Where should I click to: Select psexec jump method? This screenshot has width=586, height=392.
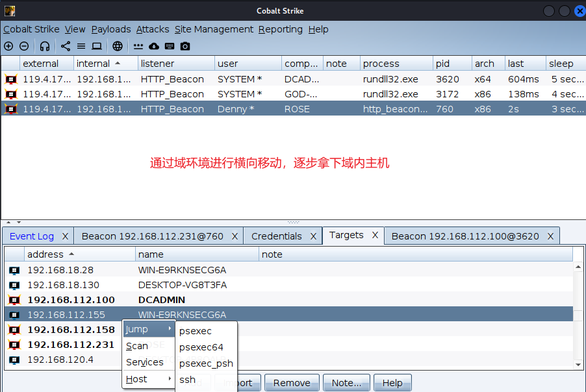(207, 331)
